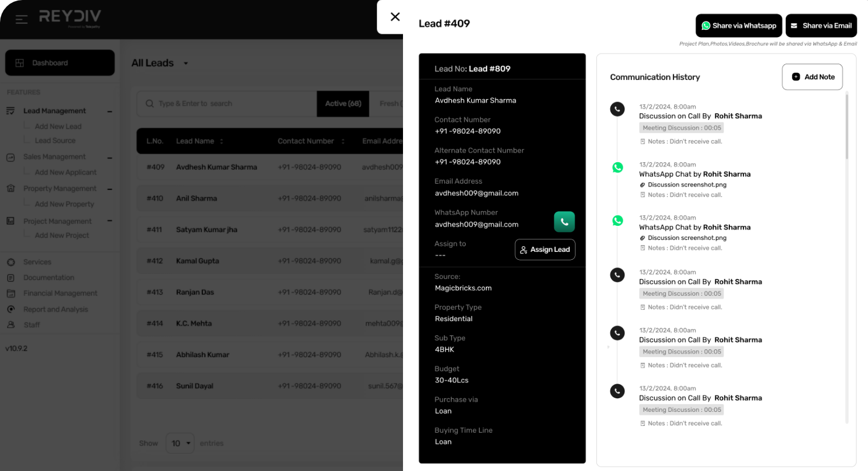
Task: Click the Project Management sidebar icon
Action: 11,221
